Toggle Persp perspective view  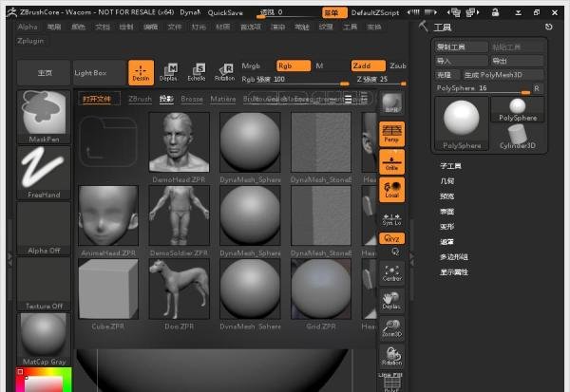(391, 134)
